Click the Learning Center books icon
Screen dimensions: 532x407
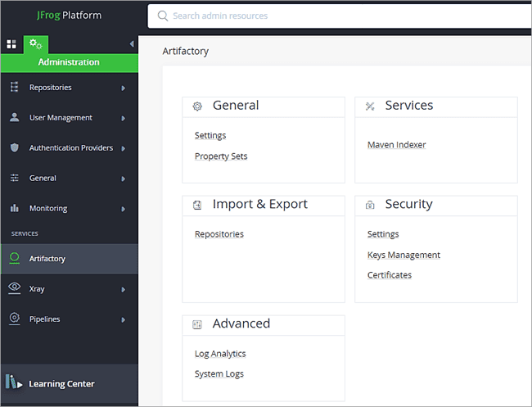tap(14, 382)
